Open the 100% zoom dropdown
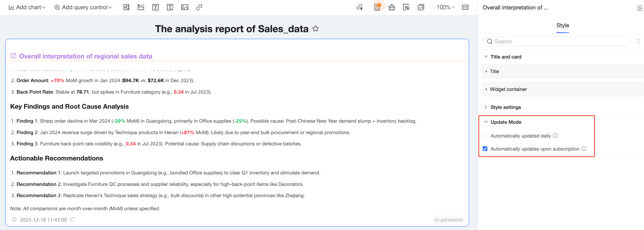 coord(445,7)
